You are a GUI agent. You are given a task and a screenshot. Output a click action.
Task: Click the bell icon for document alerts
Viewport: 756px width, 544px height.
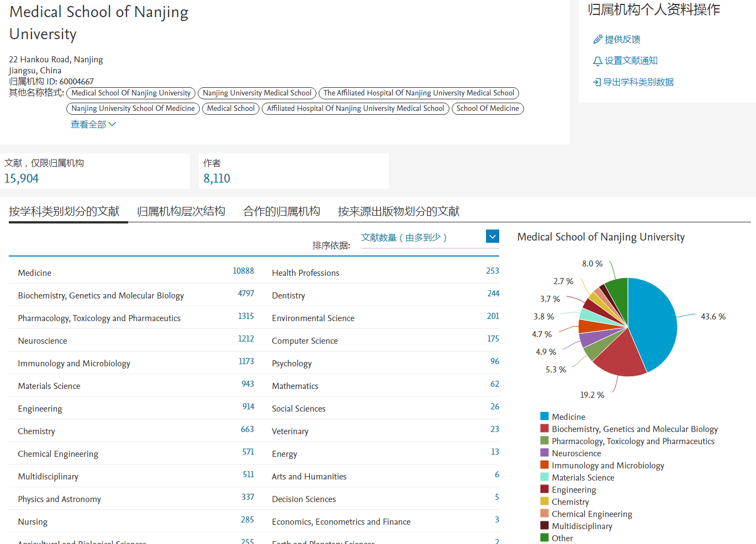(x=597, y=61)
